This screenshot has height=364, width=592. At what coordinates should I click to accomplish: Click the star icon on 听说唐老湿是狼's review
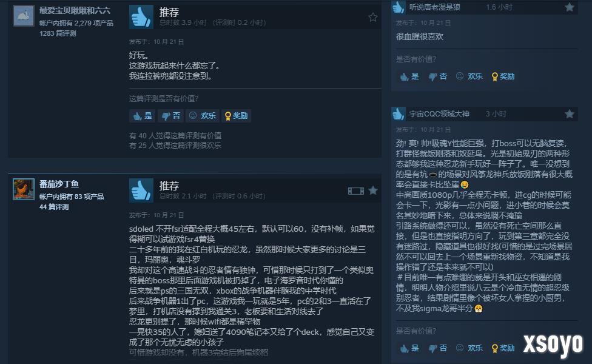click(x=570, y=7)
